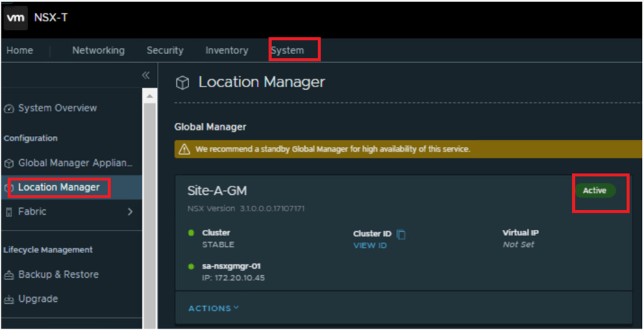Click the yellow warning triangle icon
Screen dimensions: 644x330
(x=184, y=149)
